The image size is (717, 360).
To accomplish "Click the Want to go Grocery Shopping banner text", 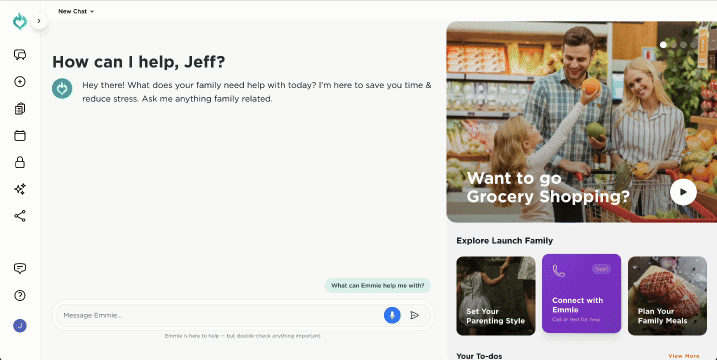I will 548,187.
